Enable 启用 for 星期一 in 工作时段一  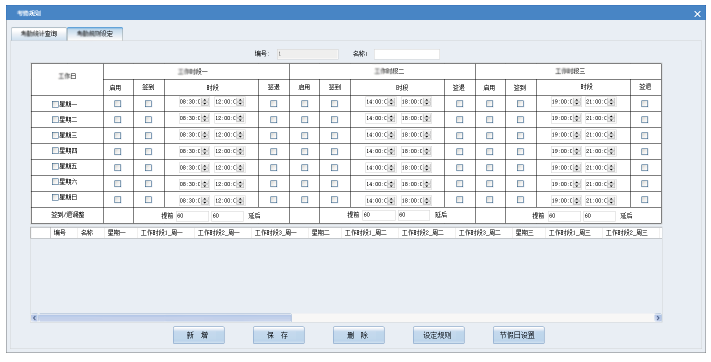tap(117, 103)
